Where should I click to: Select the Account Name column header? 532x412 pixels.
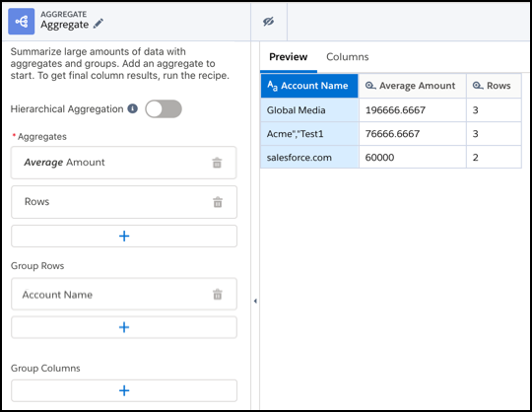pos(309,86)
